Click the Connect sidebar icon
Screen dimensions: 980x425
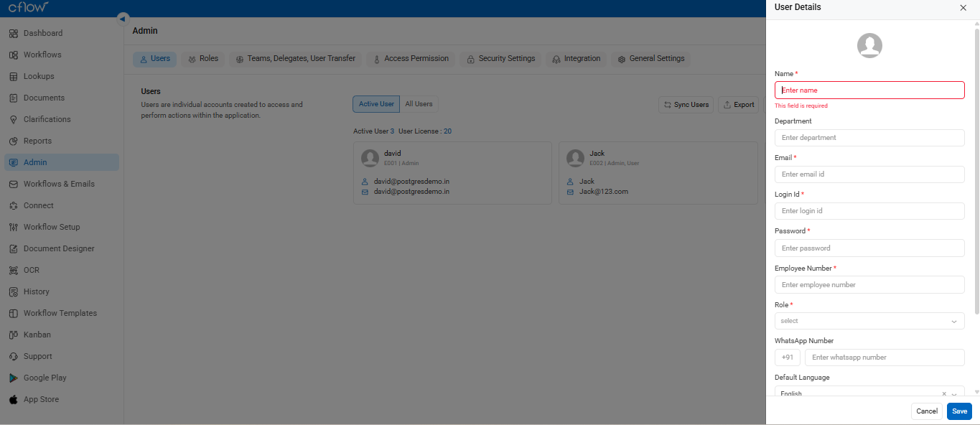[14, 205]
